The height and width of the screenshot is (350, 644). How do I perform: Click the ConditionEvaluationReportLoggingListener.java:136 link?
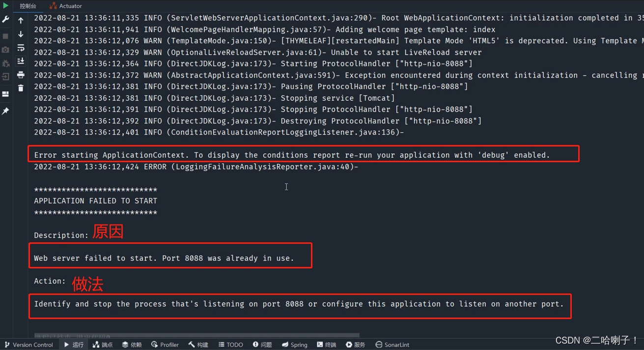[286, 132]
